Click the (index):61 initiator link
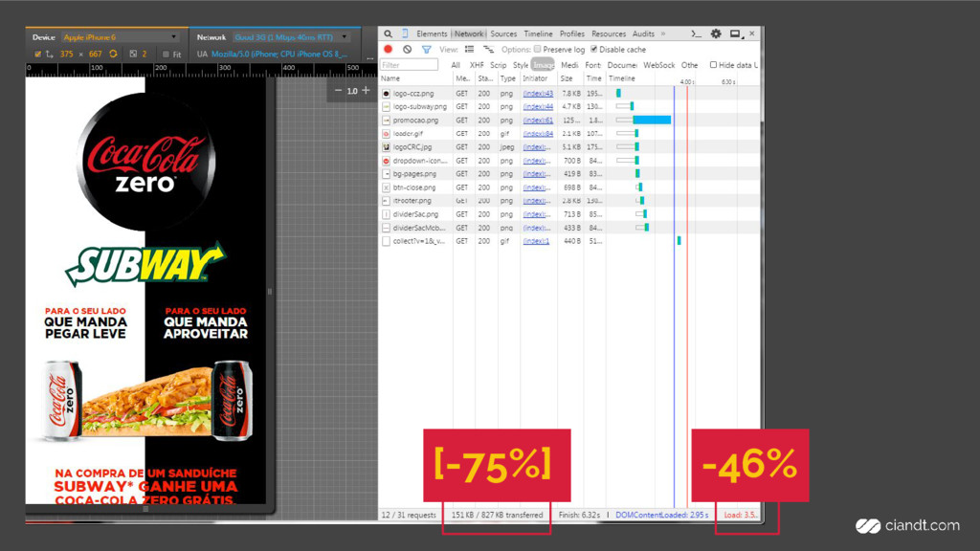Screen dimensions: 980x551 [x=538, y=120]
